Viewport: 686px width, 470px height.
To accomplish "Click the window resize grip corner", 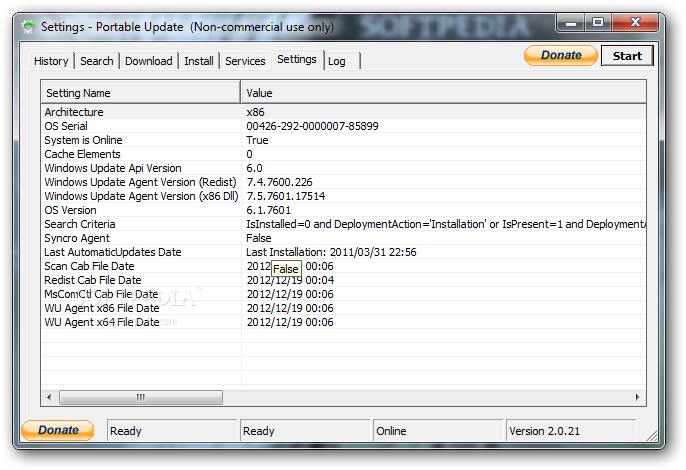I will (x=652, y=435).
